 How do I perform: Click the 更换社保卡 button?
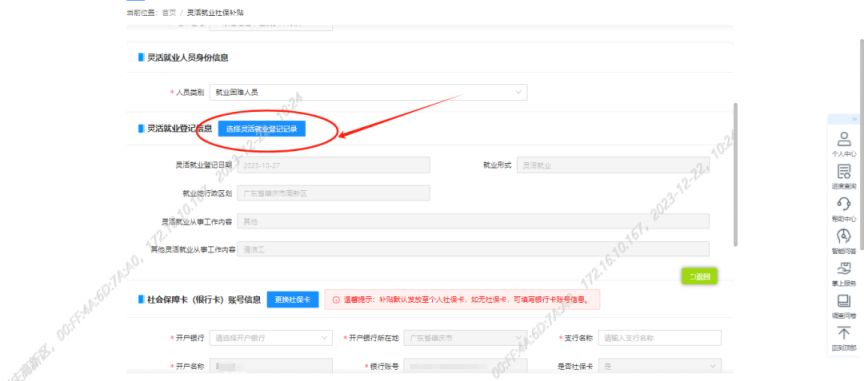pyautogui.click(x=293, y=299)
